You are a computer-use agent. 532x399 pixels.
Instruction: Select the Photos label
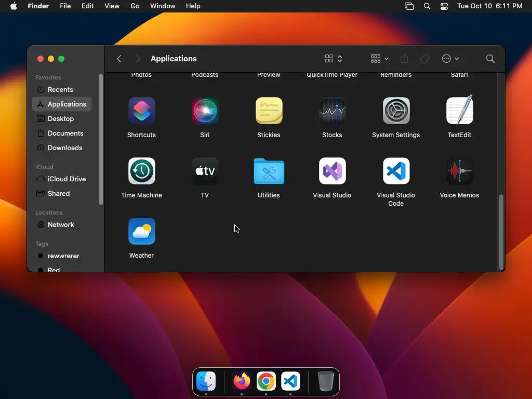141,75
